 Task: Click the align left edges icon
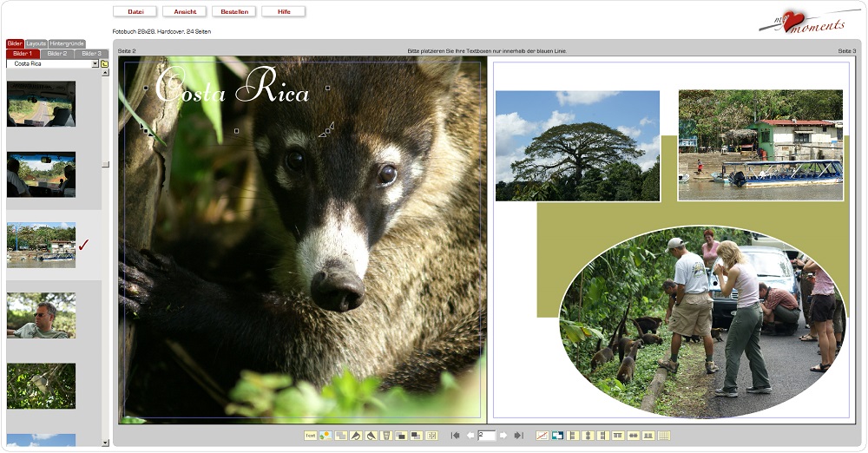pyautogui.click(x=572, y=436)
